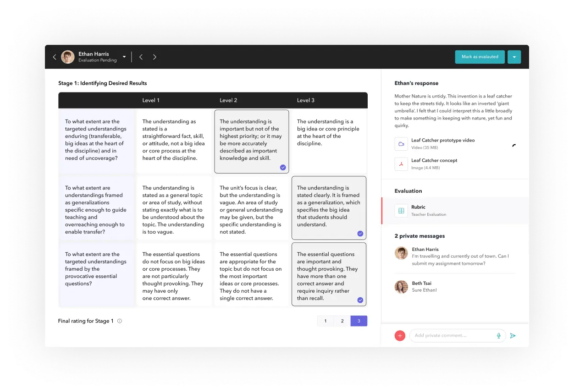574x392 pixels.
Task: Set final rating for Stage 1 to 1
Action: pos(326,321)
